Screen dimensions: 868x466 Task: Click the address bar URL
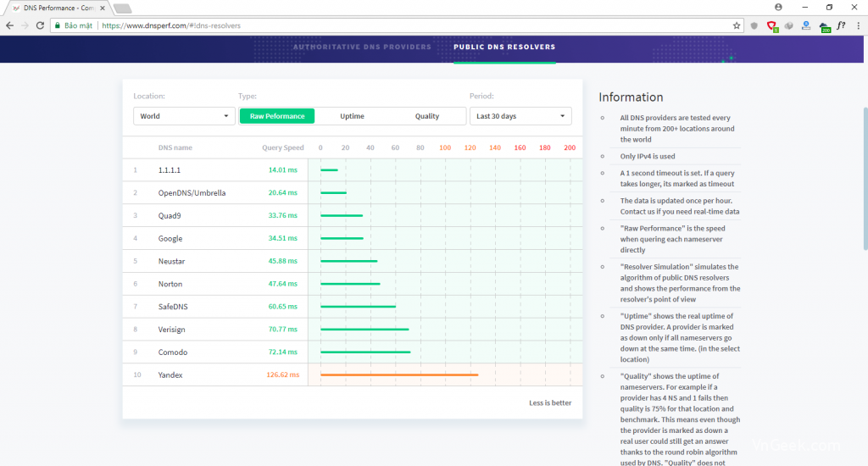coord(171,25)
